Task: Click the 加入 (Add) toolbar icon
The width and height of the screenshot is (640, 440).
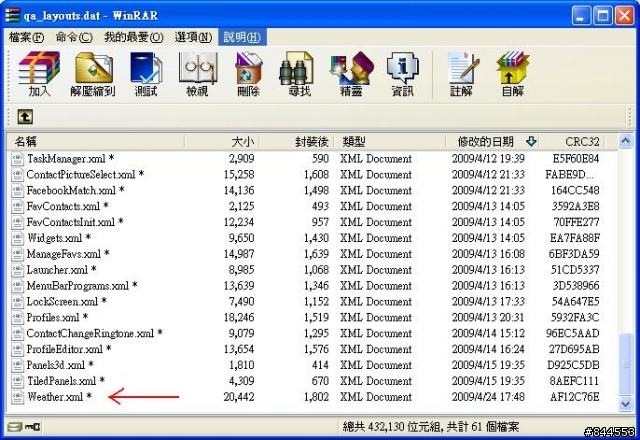Action: (x=39, y=73)
